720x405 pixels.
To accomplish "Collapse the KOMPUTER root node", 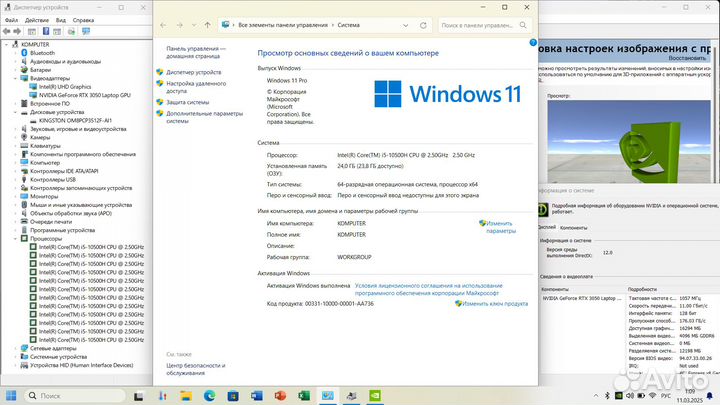I will pyautogui.click(x=6, y=45).
